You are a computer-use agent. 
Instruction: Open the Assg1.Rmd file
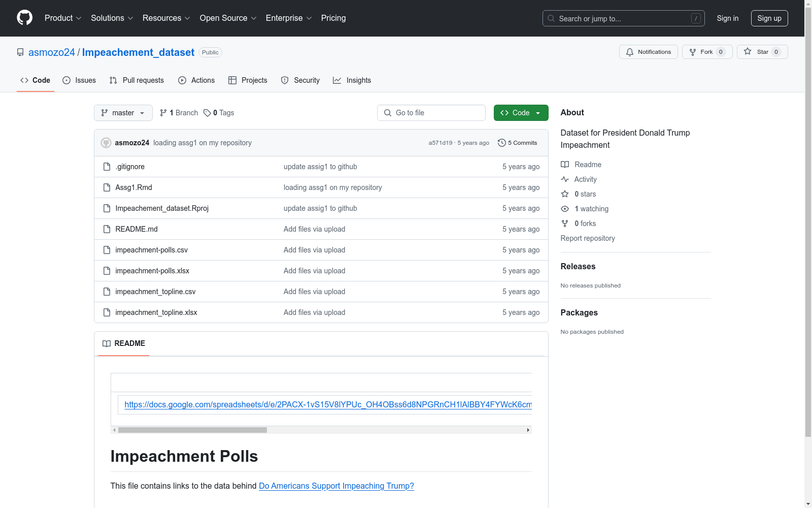[134, 187]
